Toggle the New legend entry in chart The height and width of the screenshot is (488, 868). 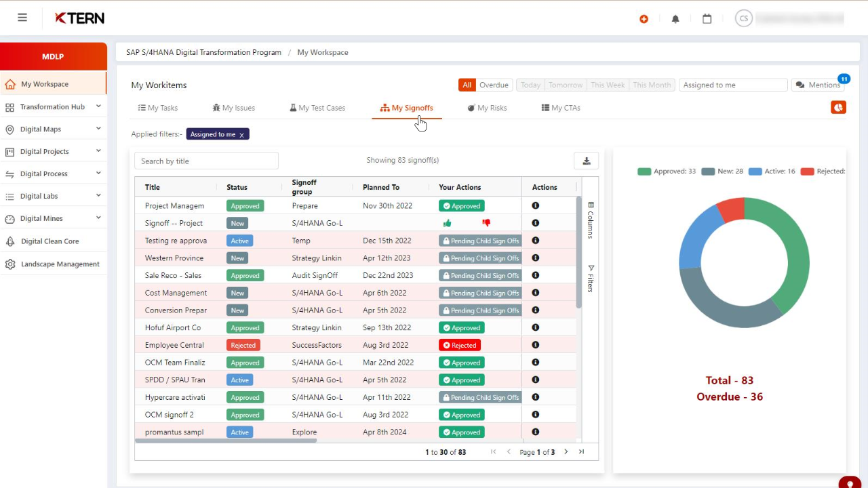[722, 171]
